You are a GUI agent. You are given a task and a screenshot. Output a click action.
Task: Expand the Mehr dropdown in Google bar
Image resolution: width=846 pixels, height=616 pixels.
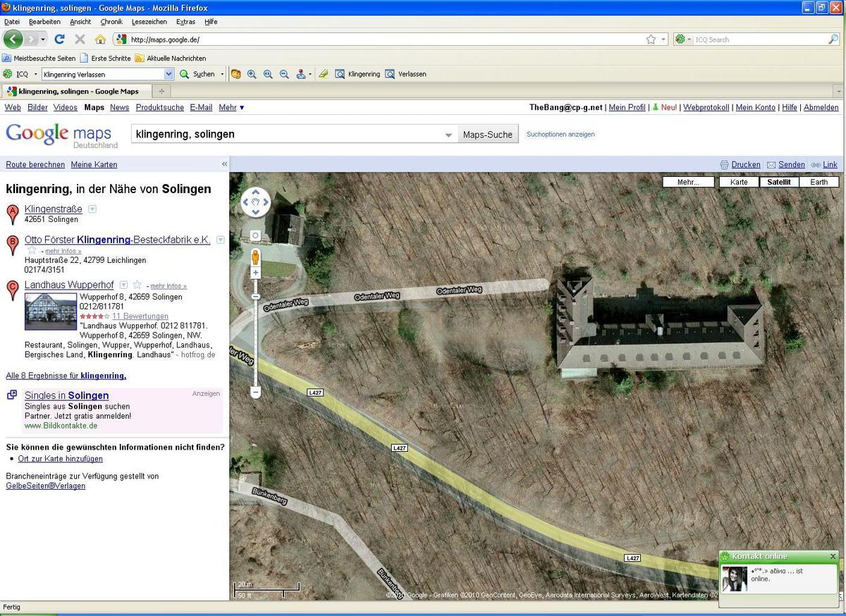[231, 108]
